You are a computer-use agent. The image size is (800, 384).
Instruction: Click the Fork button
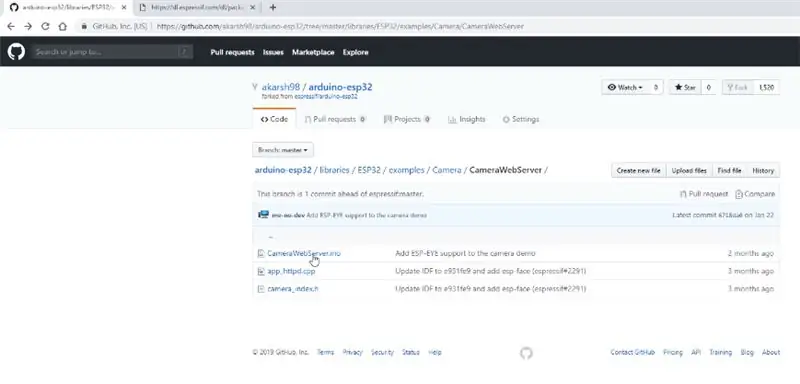pos(738,87)
